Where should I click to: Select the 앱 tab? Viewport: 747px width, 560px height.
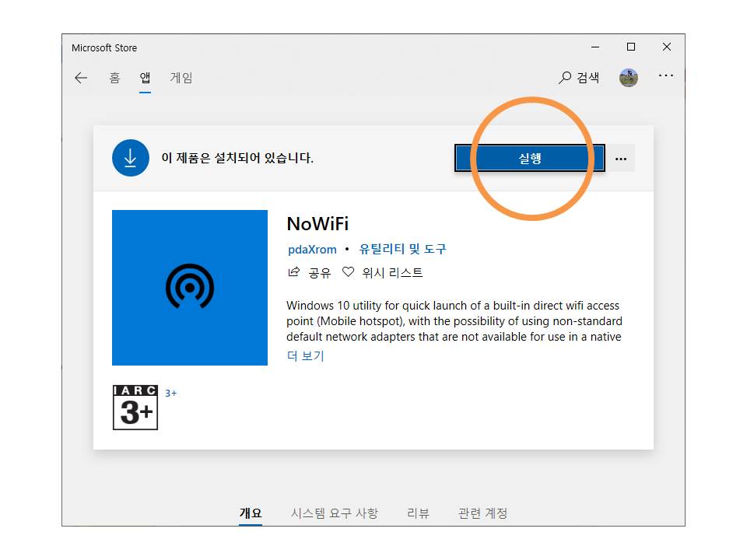tap(145, 78)
